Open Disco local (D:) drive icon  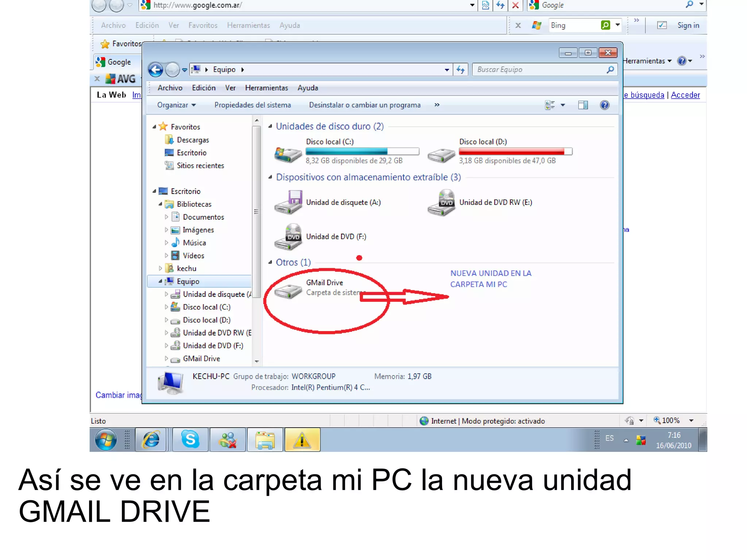(x=441, y=155)
